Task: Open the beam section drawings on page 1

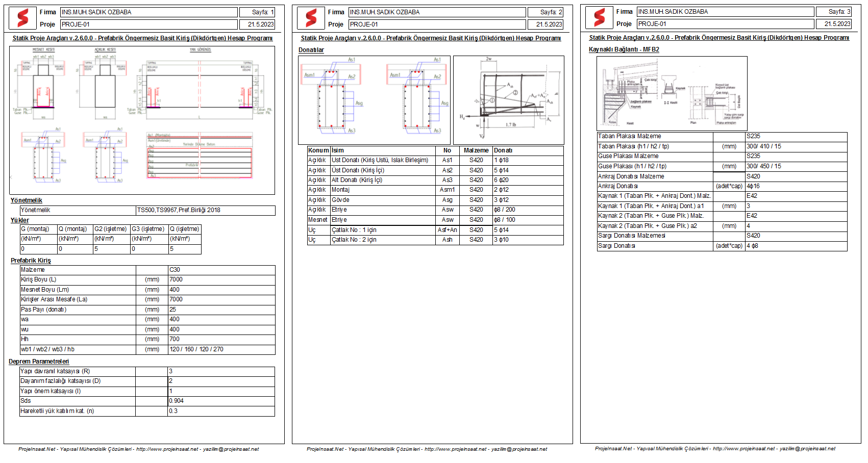Action: pos(142,120)
